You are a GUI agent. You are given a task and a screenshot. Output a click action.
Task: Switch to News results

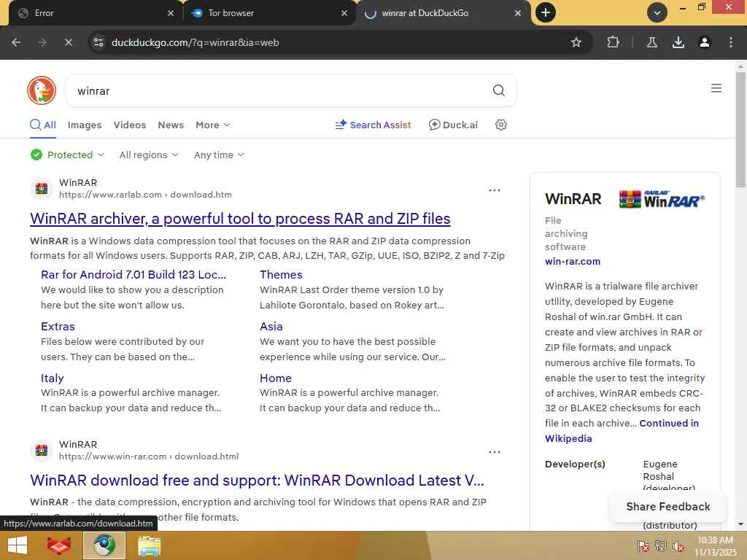coord(171,125)
